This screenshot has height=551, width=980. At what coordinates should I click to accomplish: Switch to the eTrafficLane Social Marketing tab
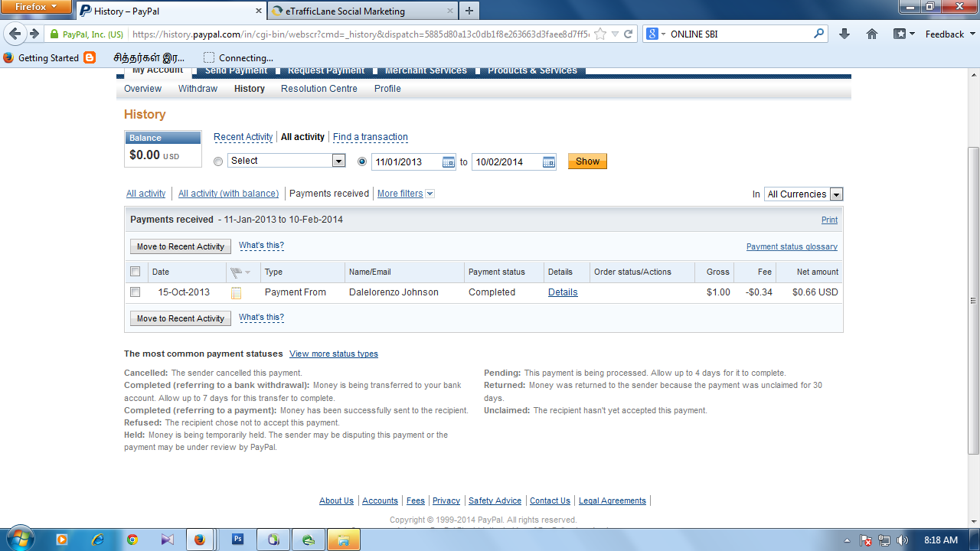point(362,11)
